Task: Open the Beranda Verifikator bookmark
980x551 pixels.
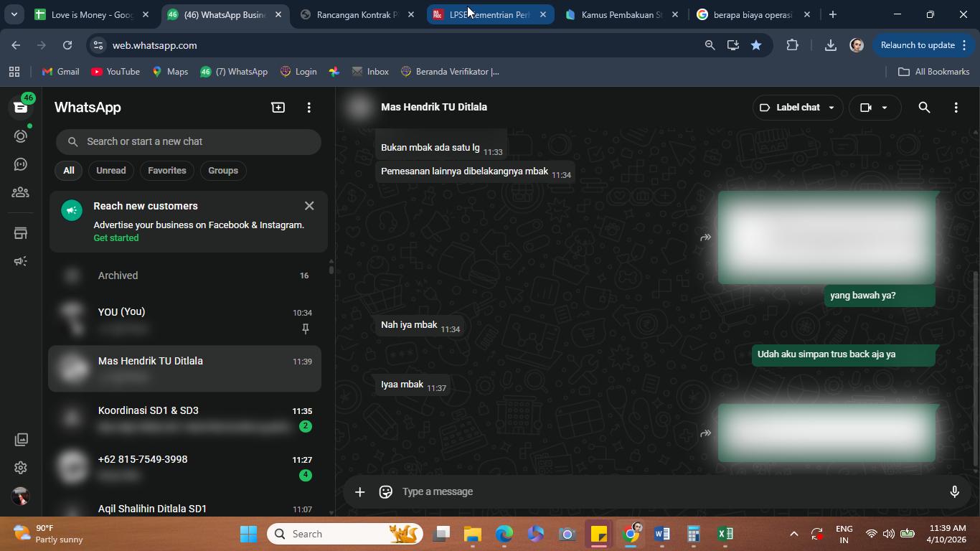Action: click(450, 72)
